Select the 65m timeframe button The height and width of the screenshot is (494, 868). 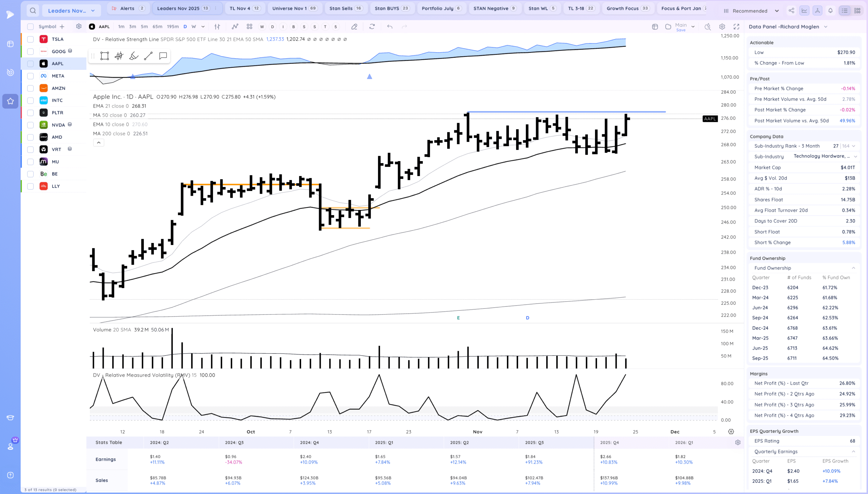pyautogui.click(x=157, y=26)
